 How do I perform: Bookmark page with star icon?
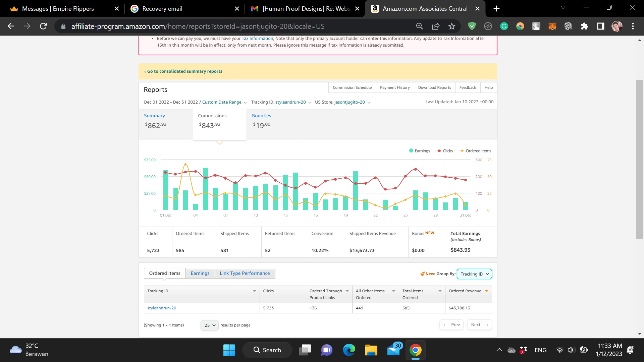click(x=452, y=26)
